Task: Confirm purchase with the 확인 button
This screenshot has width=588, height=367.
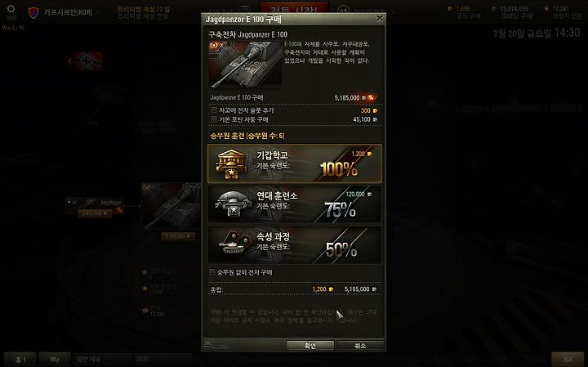Action: tap(310, 346)
